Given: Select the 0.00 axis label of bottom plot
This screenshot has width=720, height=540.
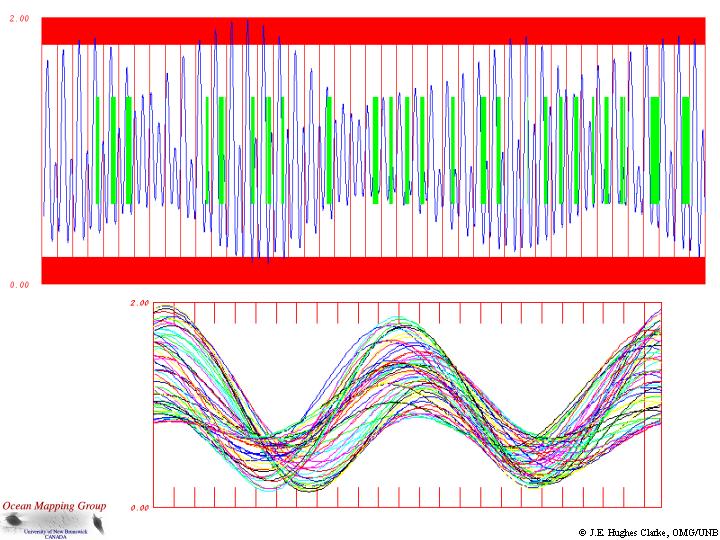Looking at the screenshot, I should coord(139,507).
